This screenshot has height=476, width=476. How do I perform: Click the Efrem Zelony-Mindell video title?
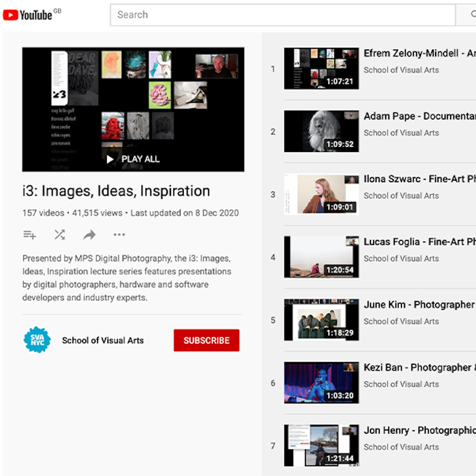(420, 53)
